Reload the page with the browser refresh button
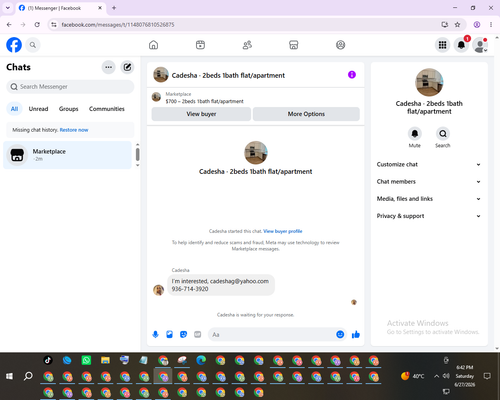The image size is (500, 400). [x=37, y=25]
